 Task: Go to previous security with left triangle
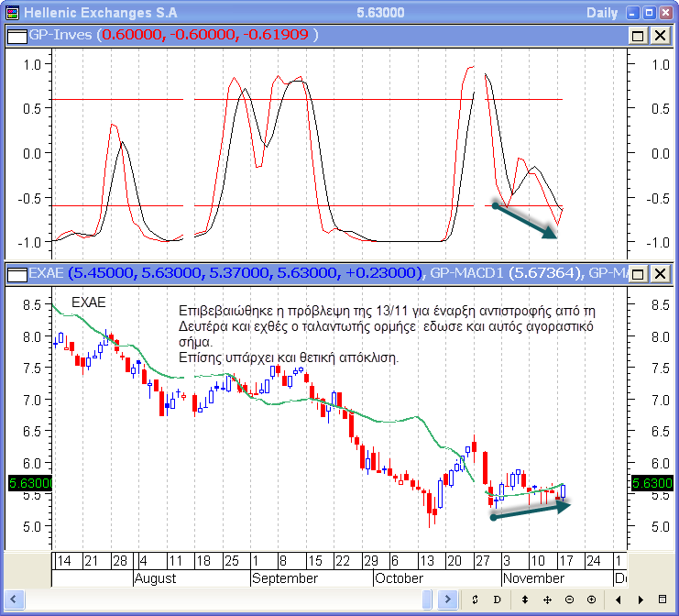[x=619, y=599]
